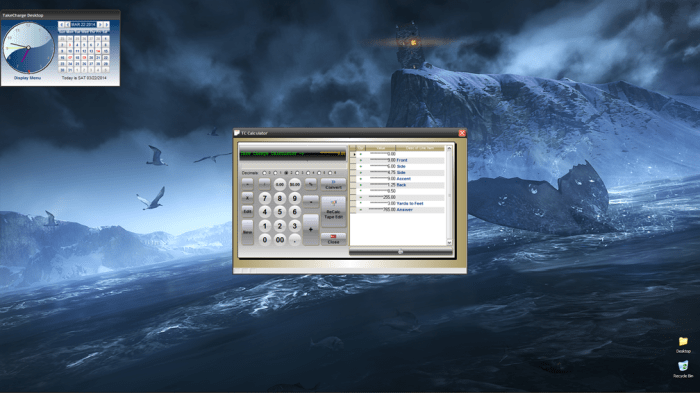Image resolution: width=700 pixels, height=393 pixels.
Task: Select day 22 in the calendar
Action: coord(106,58)
